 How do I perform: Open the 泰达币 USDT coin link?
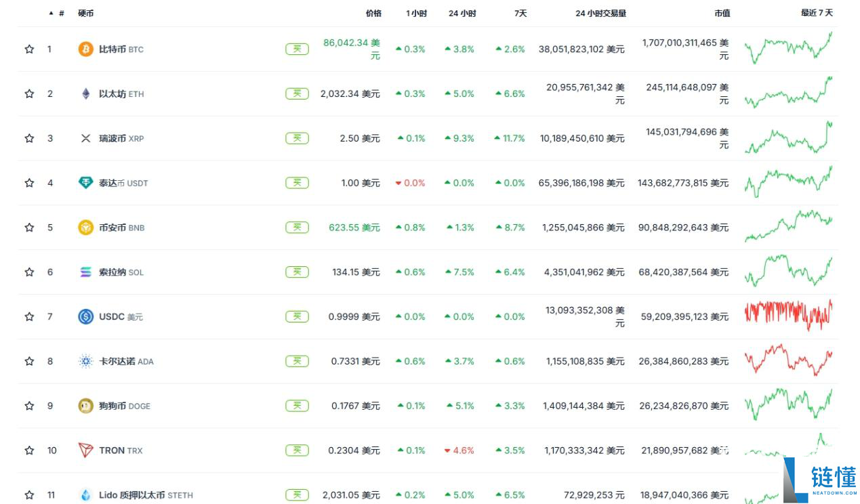(123, 184)
